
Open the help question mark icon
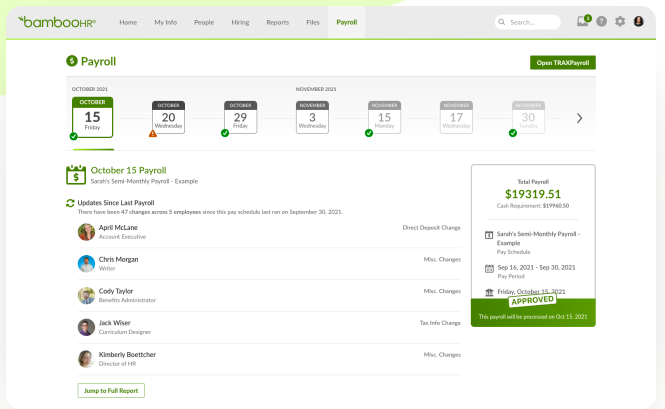click(x=601, y=21)
